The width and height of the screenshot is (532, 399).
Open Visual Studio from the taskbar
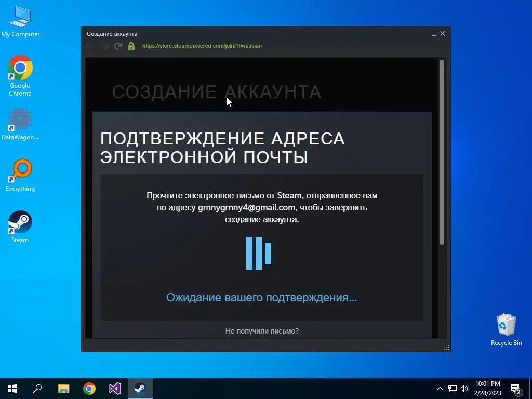click(115, 389)
